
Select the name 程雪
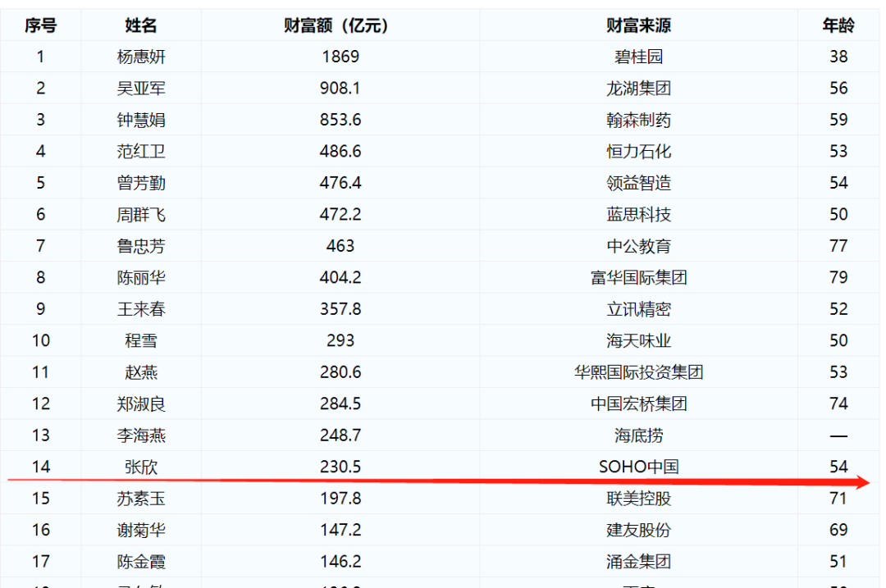[x=141, y=340]
